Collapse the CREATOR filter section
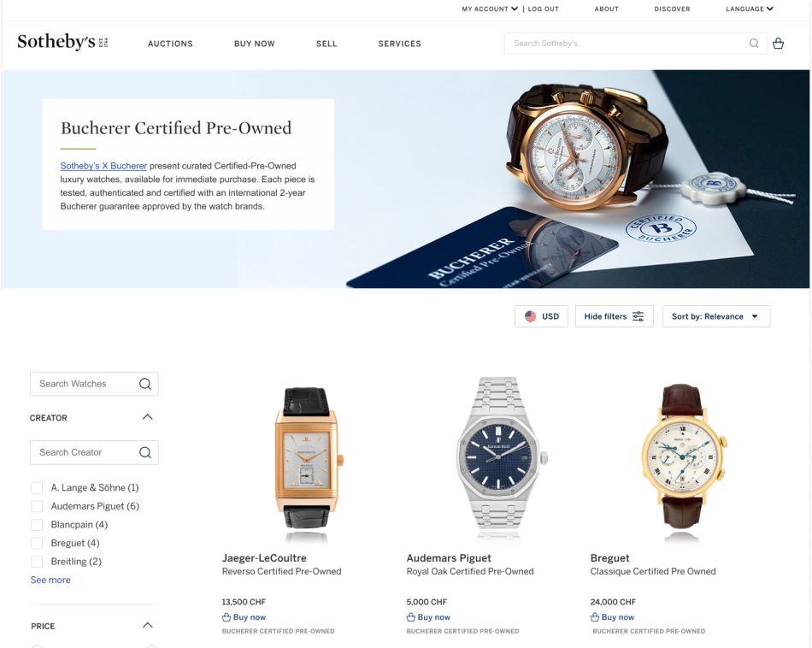This screenshot has width=812, height=648. pos(148,417)
